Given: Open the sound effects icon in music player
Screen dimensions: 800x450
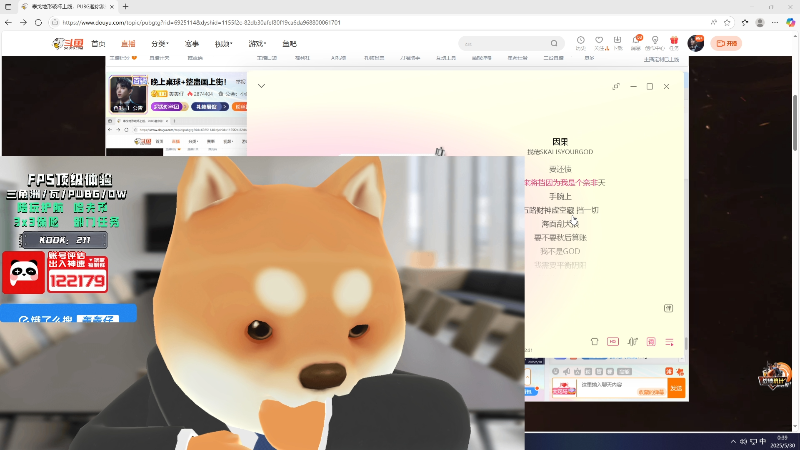Looking at the screenshot, I should coord(633,341).
